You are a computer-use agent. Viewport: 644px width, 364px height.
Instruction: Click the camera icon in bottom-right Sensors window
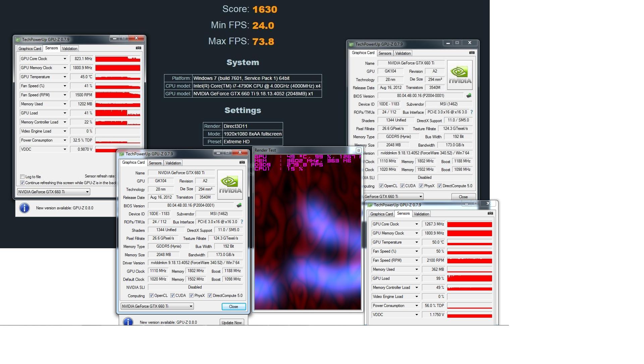pos(490,213)
